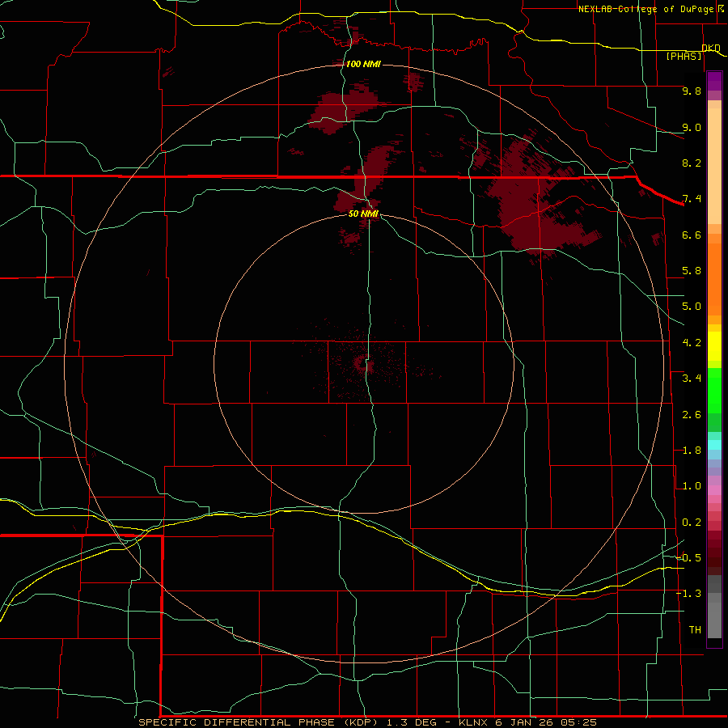The width and height of the screenshot is (728, 728).
Task: Click the KLNX station identifier in the caption
Action: pos(472,722)
